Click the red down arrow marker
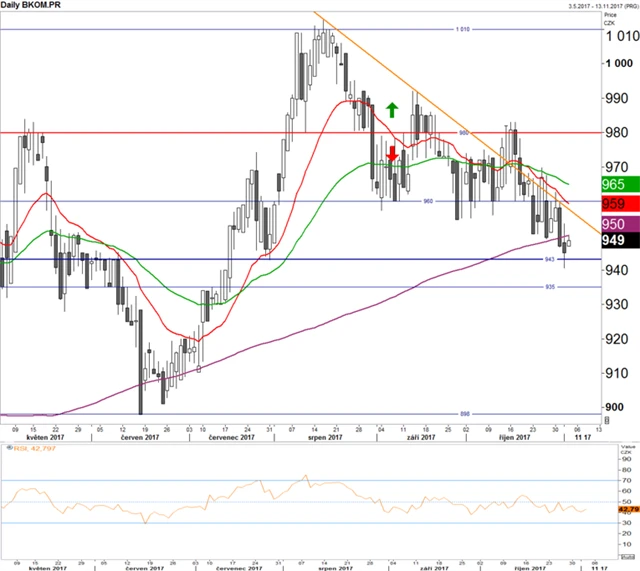 [392, 154]
